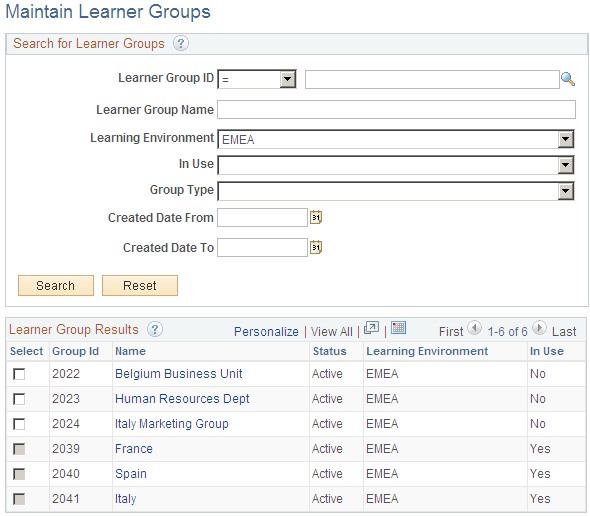Open calendar for Created Date From

point(316,217)
